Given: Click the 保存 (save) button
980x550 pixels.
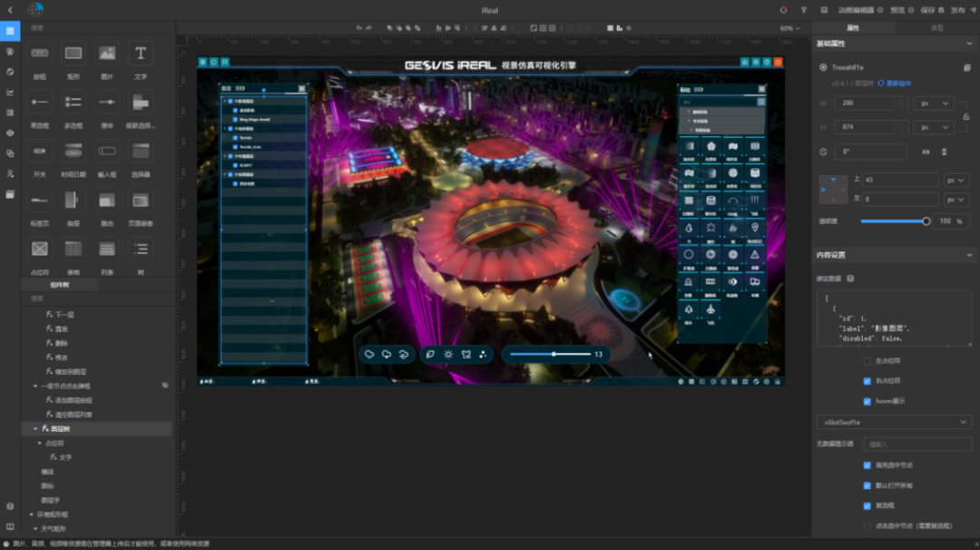Looking at the screenshot, I should tap(926, 10).
